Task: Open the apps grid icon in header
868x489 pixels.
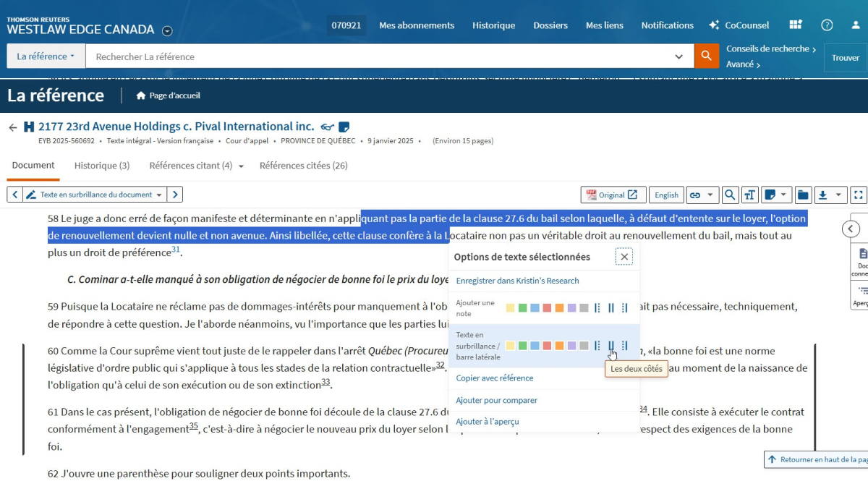Action: [x=796, y=25]
